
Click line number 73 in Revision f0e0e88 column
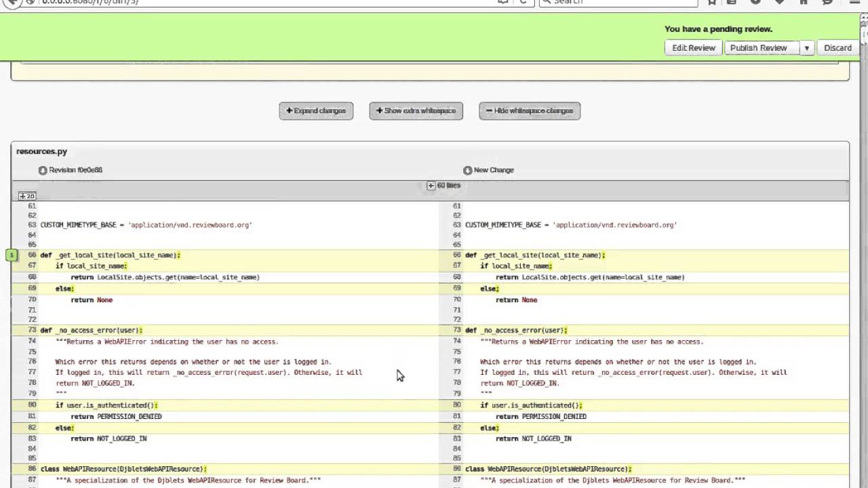tap(32, 330)
